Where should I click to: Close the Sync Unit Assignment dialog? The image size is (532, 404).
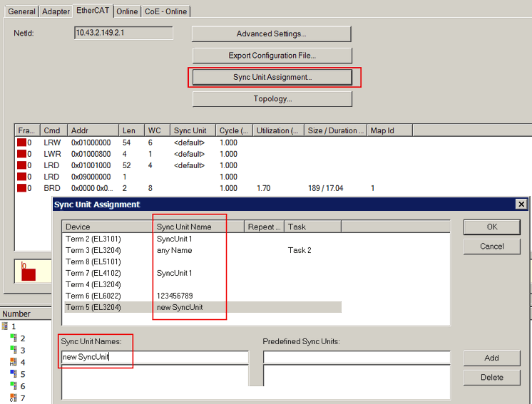pyautogui.click(x=521, y=204)
